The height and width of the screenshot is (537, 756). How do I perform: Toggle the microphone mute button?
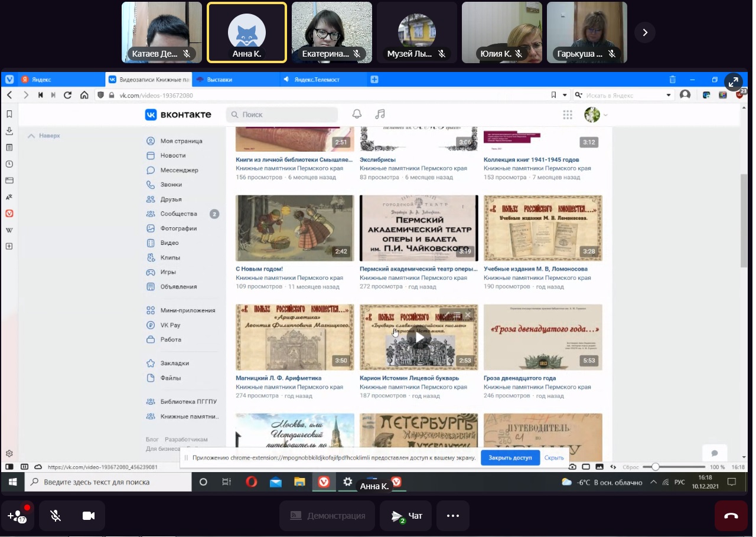tap(56, 516)
